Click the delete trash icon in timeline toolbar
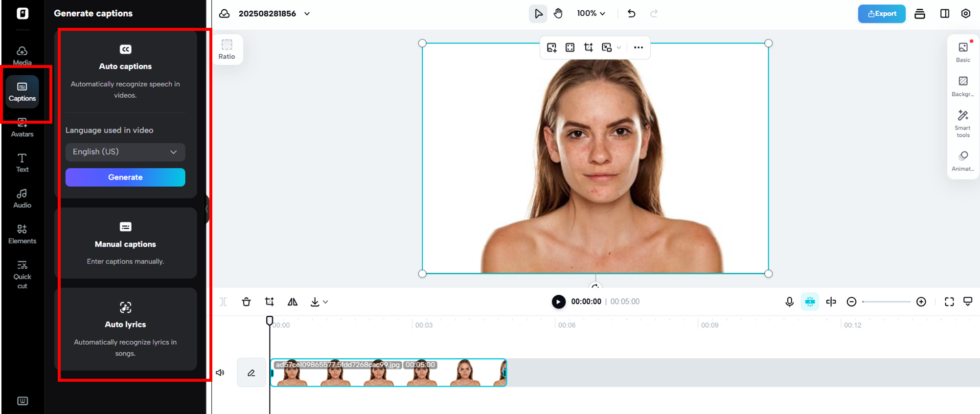 click(x=246, y=302)
